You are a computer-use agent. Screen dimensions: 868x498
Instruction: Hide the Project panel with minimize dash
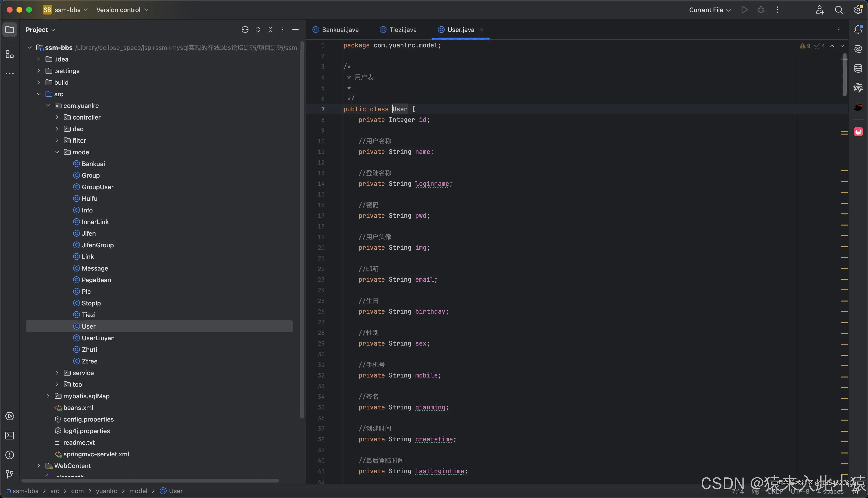(295, 30)
